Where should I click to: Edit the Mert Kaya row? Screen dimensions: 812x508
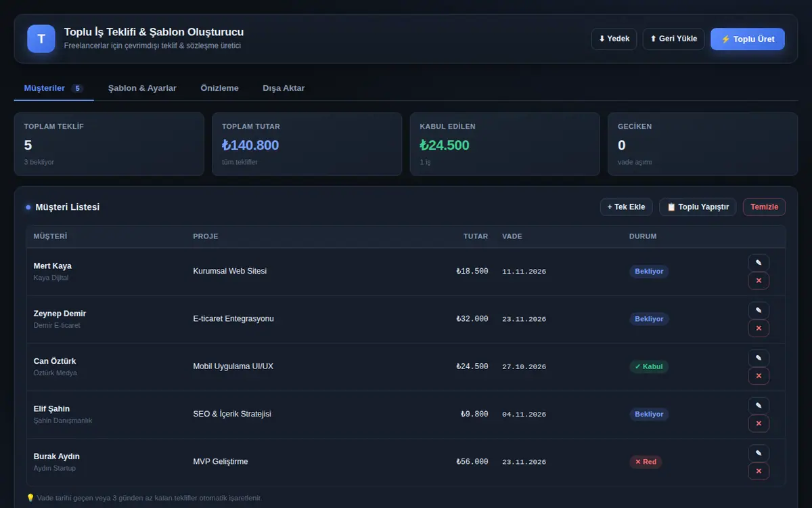coord(759,263)
